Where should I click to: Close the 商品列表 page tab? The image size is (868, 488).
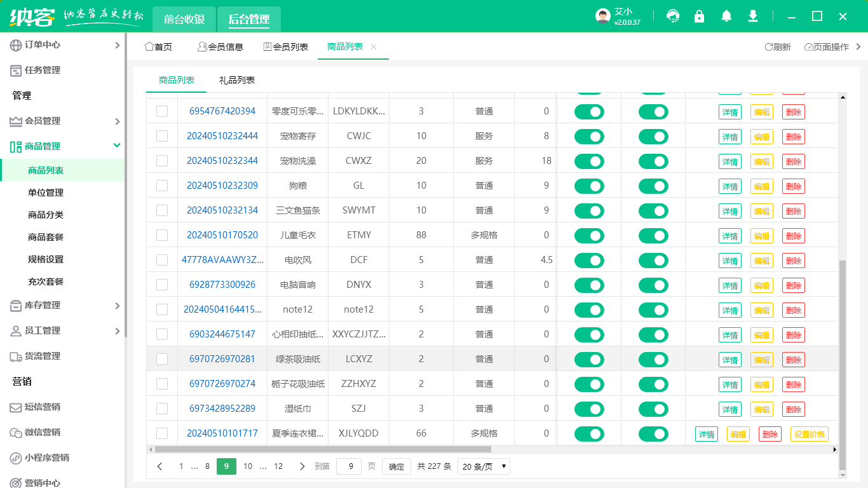pyautogui.click(x=374, y=47)
